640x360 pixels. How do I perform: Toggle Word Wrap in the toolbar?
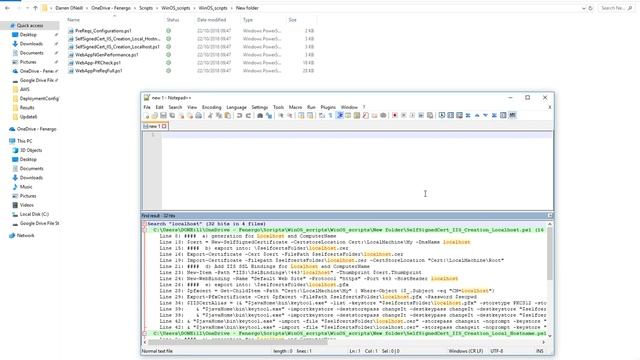(322, 116)
